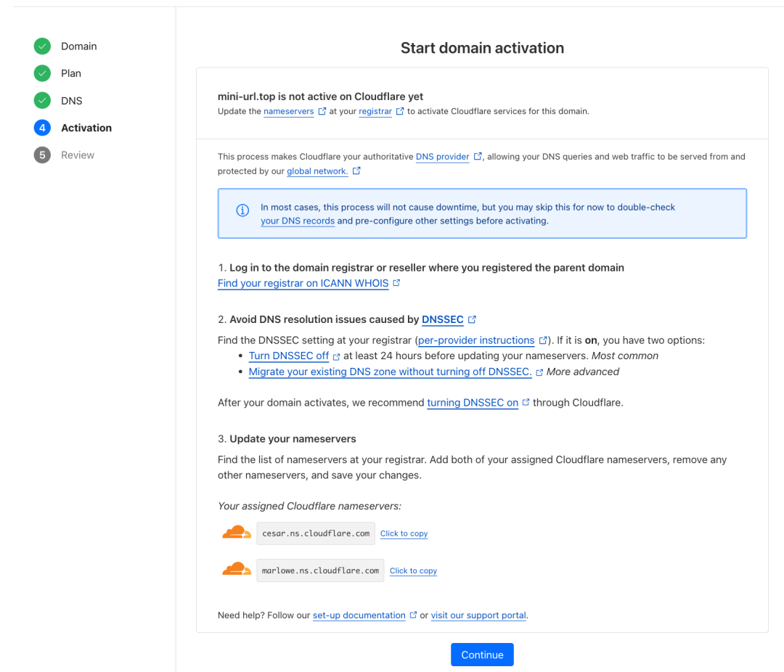Click the green checkmark beside DNS step

click(x=43, y=100)
